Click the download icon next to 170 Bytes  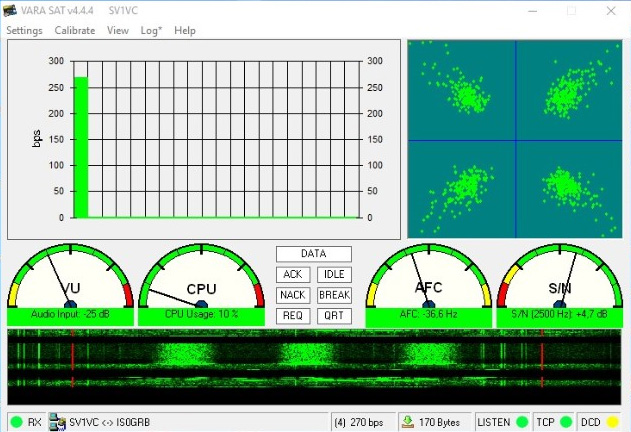pyautogui.click(x=408, y=422)
